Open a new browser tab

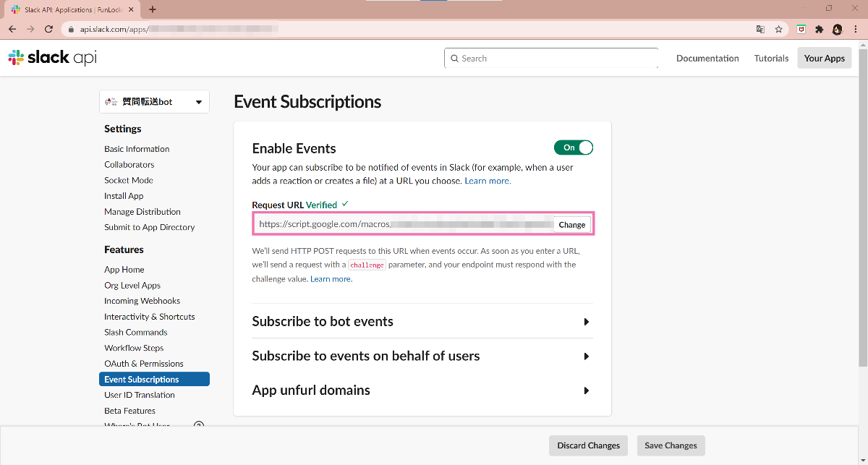point(153,9)
